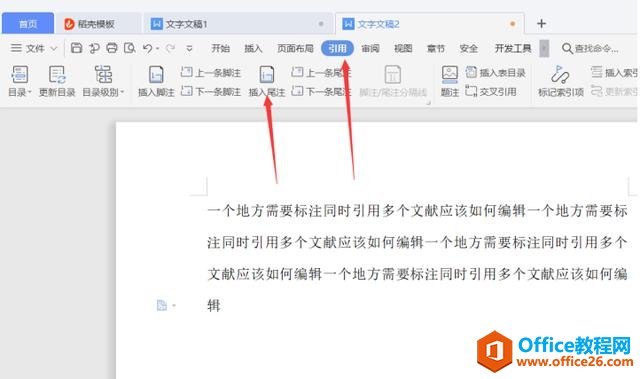Insert a footnote with 插入脚注
The image size is (640, 379).
tap(156, 81)
